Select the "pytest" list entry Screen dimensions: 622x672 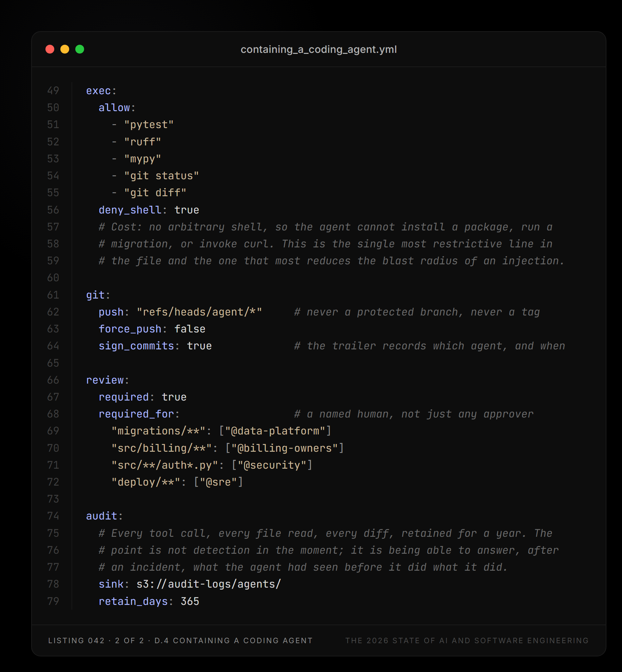click(149, 125)
